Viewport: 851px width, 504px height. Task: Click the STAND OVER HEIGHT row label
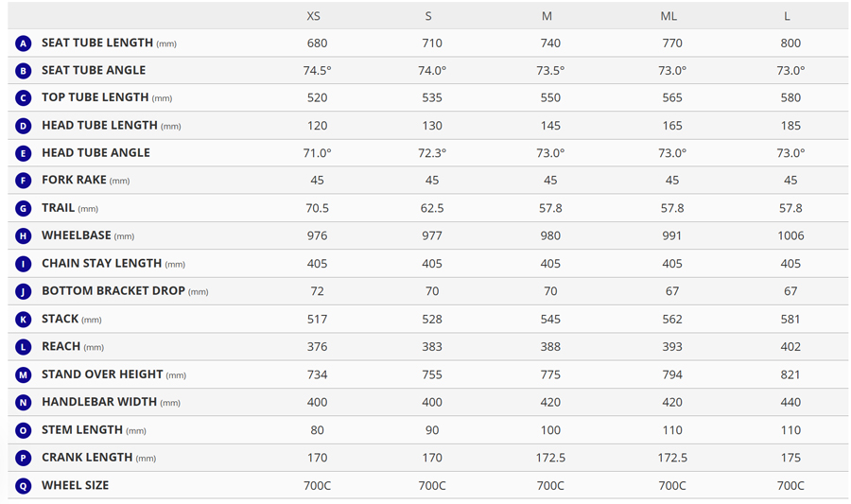tap(102, 374)
